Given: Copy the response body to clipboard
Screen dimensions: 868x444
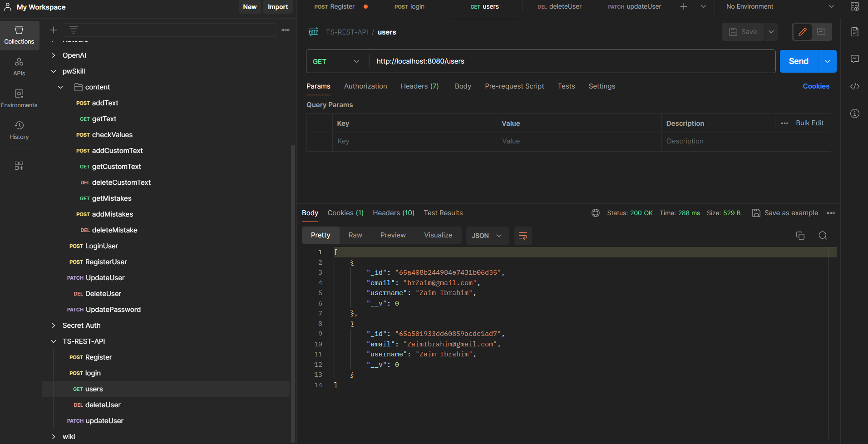Looking at the screenshot, I should point(800,236).
